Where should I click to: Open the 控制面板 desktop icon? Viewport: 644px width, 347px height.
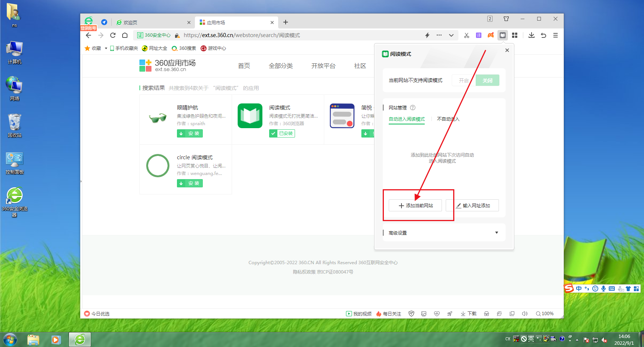15,163
